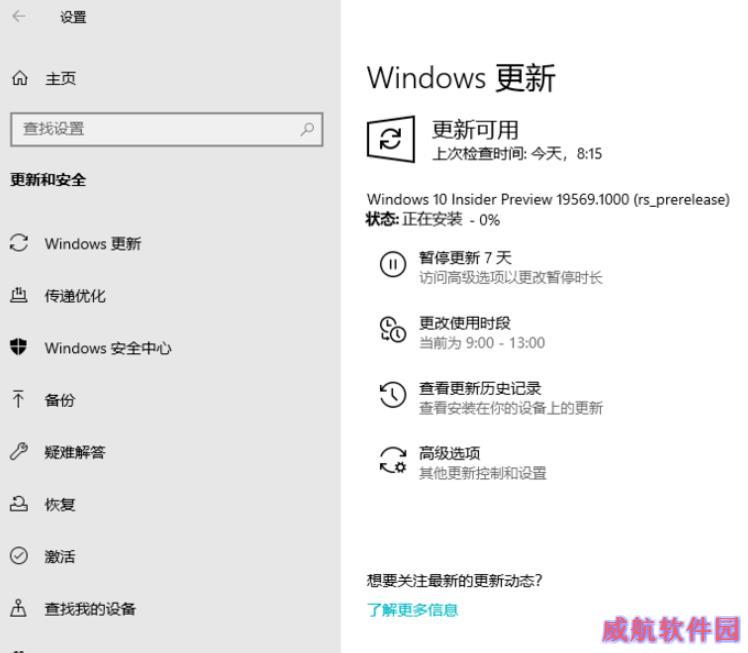Select the 传递优化 delivery icon
Image resolution: width=748 pixels, height=653 pixels.
[19, 296]
